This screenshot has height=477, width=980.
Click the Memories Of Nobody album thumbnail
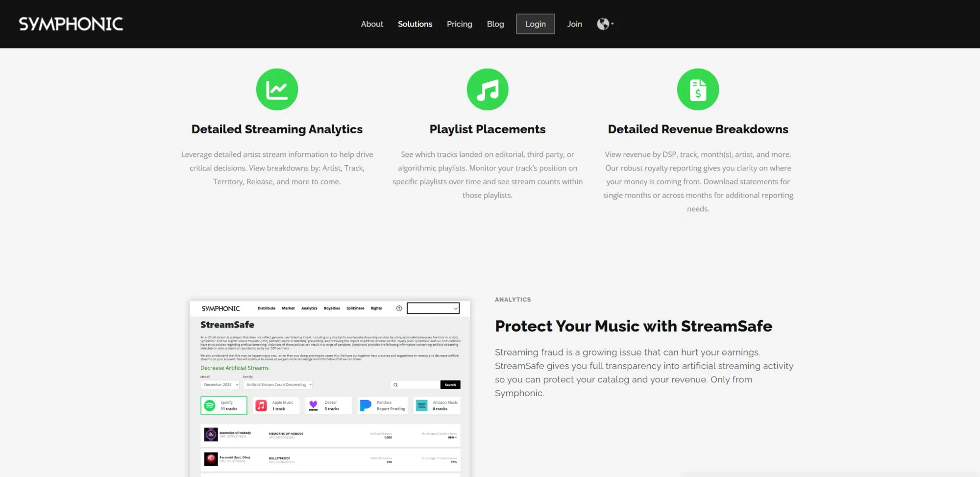(x=211, y=434)
